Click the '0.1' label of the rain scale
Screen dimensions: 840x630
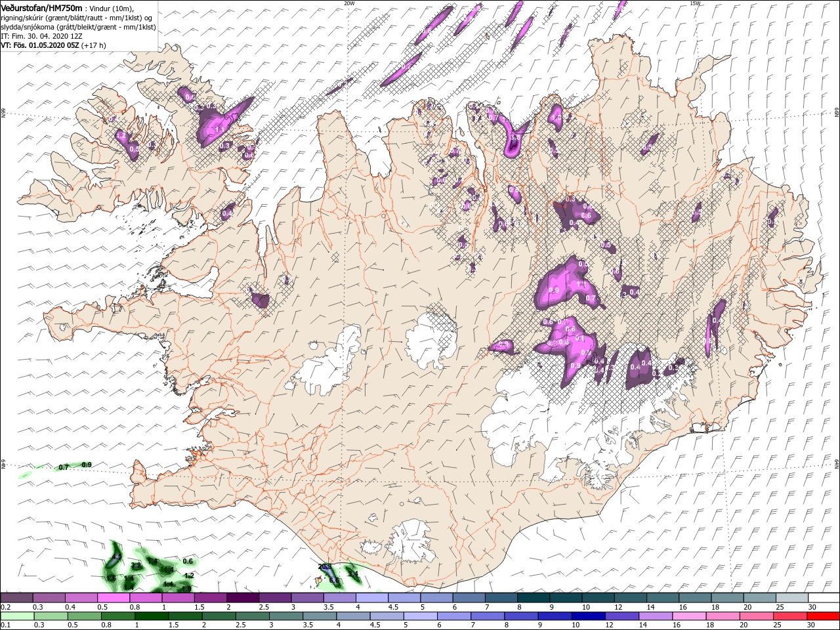point(5,626)
